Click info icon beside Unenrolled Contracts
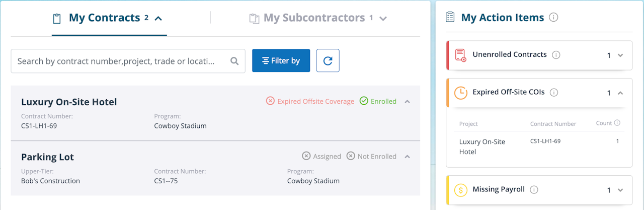 [x=556, y=55]
